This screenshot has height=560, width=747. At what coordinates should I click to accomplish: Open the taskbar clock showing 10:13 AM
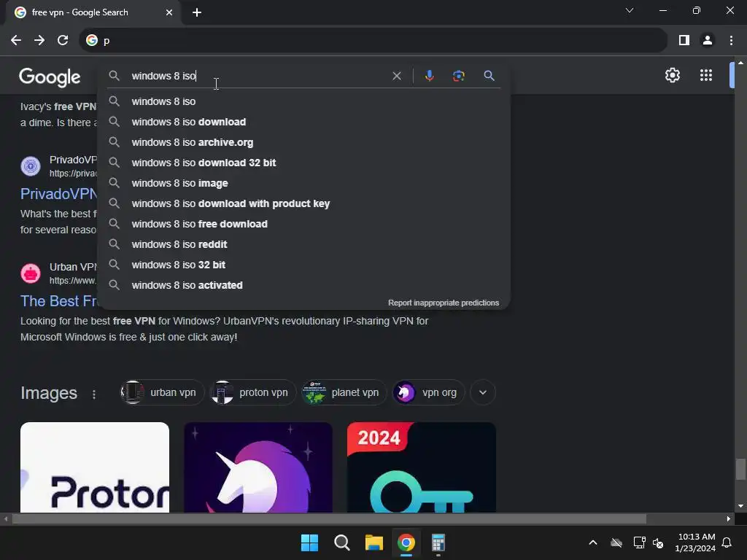[695, 542]
